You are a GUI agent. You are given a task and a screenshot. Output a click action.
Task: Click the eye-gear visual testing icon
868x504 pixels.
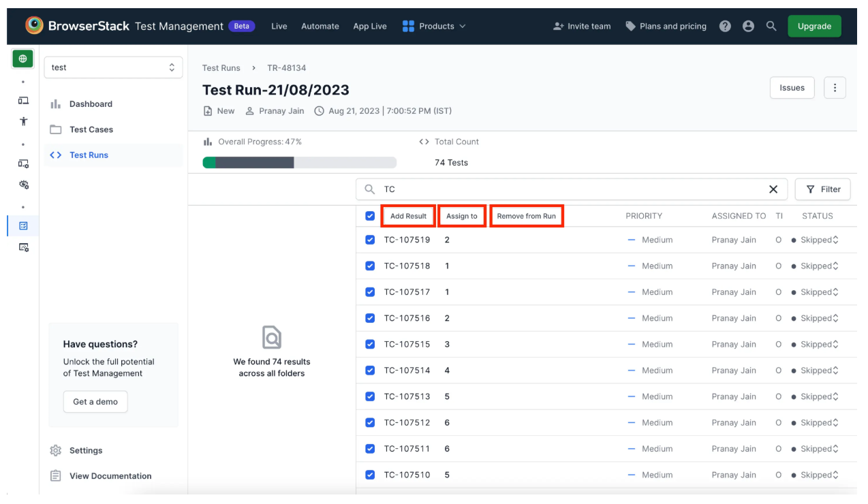coord(23,185)
